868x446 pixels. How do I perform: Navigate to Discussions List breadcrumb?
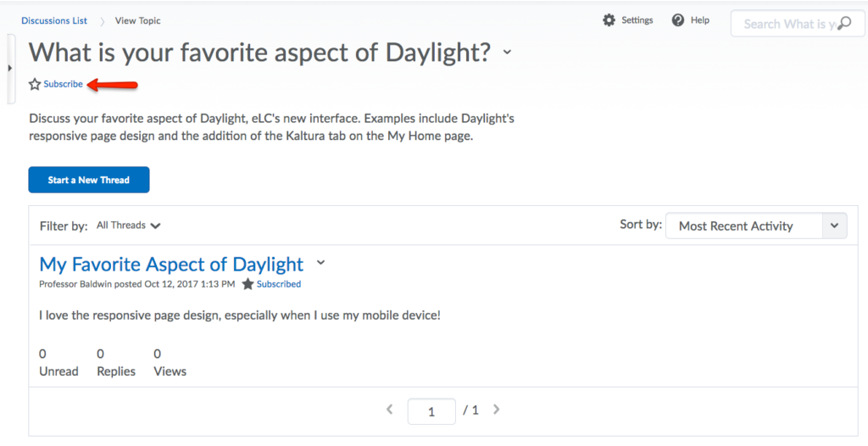tap(54, 20)
